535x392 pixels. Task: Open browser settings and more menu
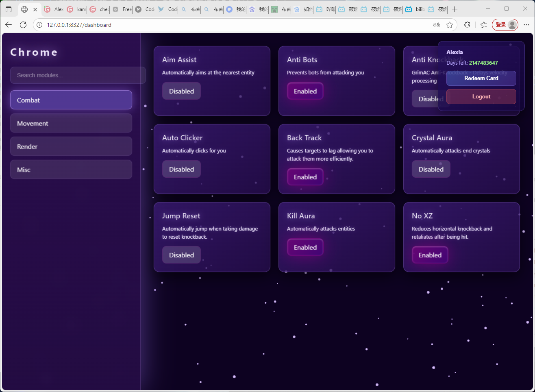pyautogui.click(x=526, y=25)
